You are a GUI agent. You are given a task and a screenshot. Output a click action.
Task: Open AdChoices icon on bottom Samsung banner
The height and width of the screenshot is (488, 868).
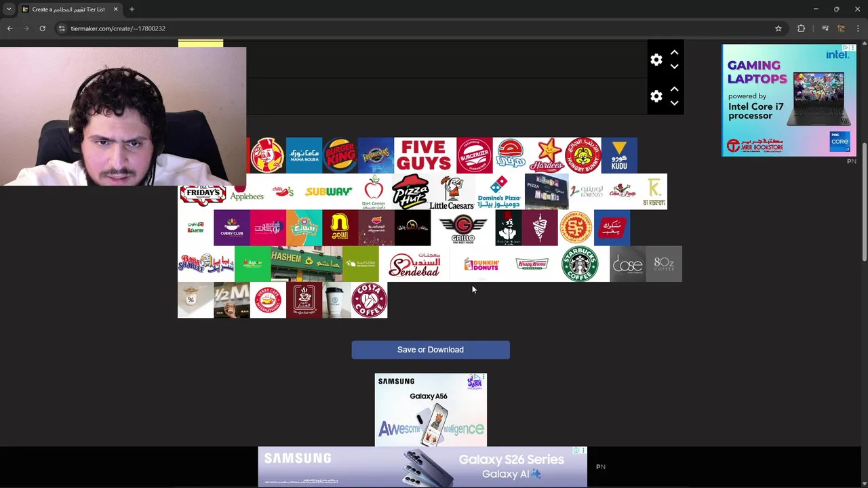coord(576,450)
